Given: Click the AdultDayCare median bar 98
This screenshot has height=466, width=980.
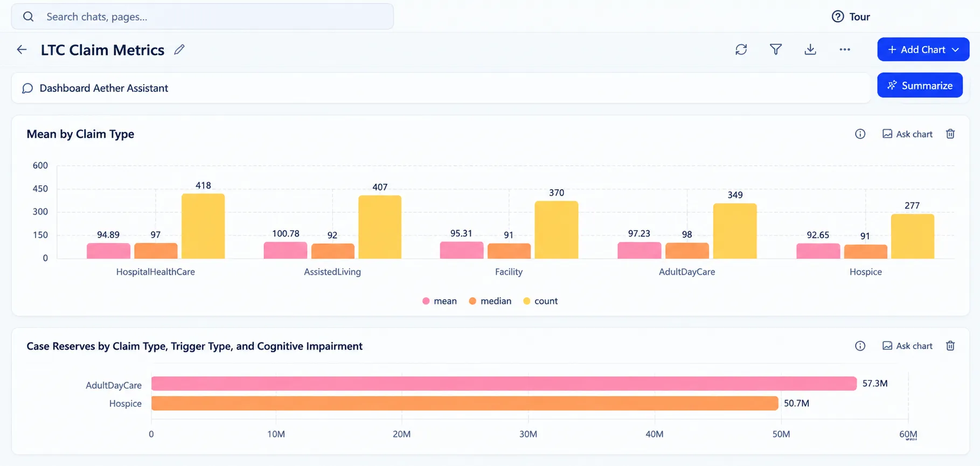Looking at the screenshot, I should pyautogui.click(x=687, y=251).
